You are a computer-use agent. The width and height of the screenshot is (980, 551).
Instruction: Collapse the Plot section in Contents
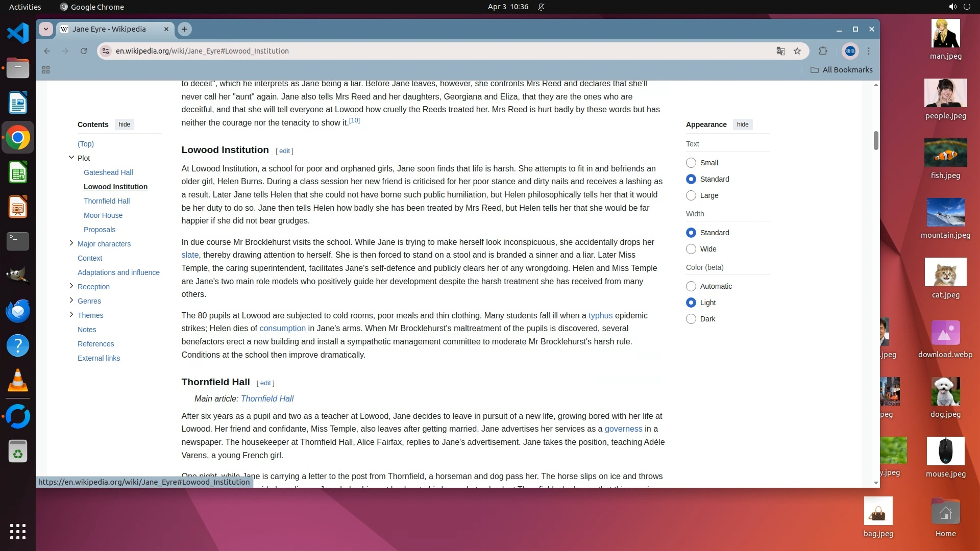click(71, 158)
